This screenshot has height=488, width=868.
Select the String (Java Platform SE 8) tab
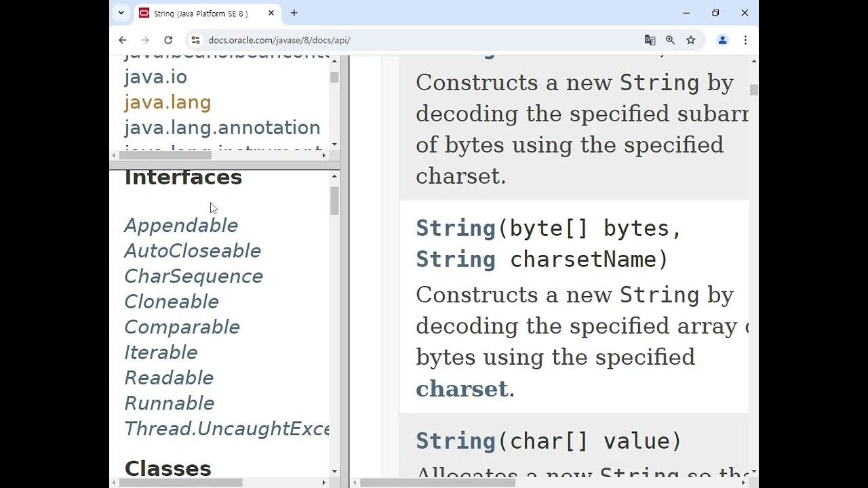pyautogui.click(x=200, y=13)
